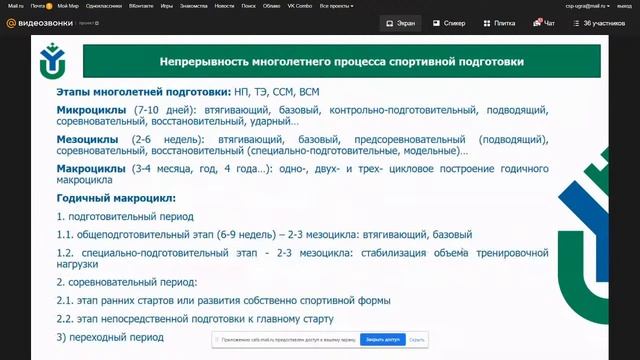640x360 pixels.
Task: Open Игры in the portal bar
Action: click(167, 6)
